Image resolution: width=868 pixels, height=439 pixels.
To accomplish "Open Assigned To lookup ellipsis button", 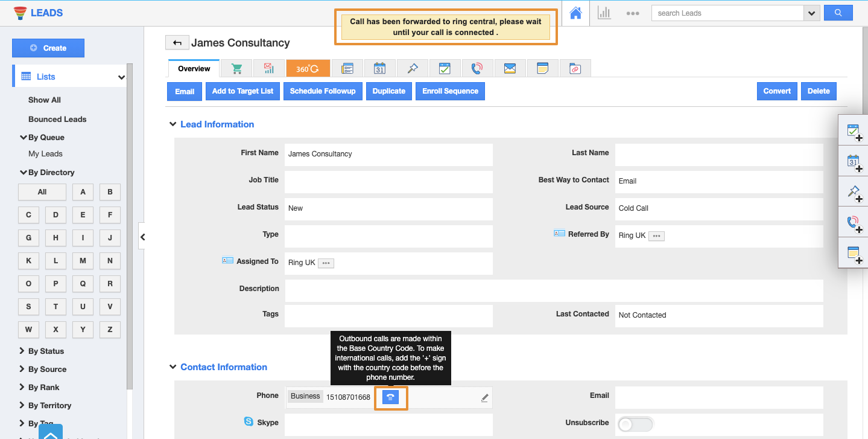I will (x=326, y=263).
